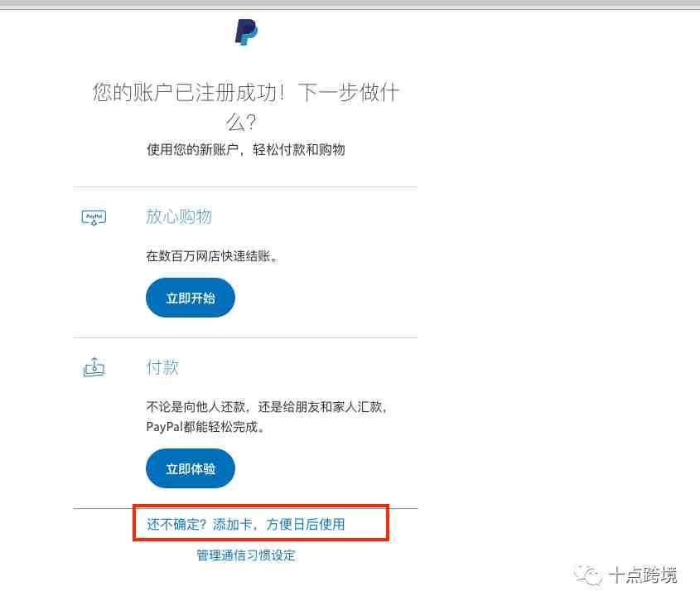Open 管理通信习惯设定 link
This screenshot has width=700, height=606.
tap(246, 555)
